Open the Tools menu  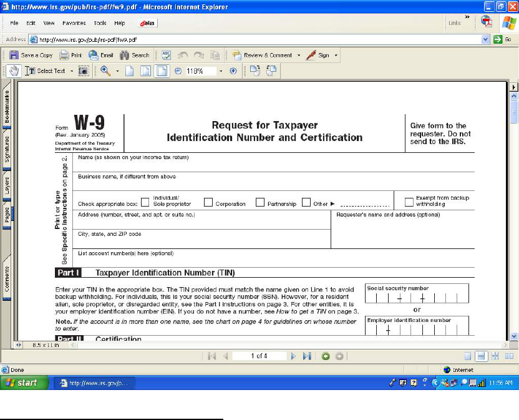pos(100,23)
